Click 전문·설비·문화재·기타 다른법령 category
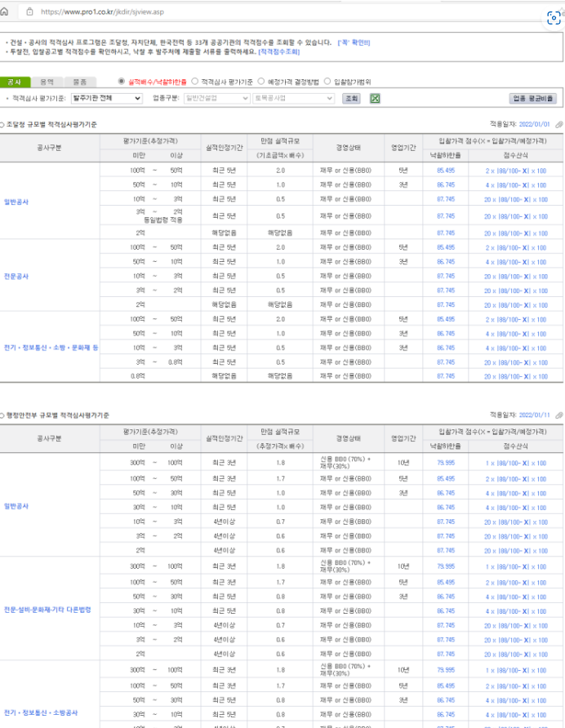Viewport: 565px width, 728px height. click(47, 610)
